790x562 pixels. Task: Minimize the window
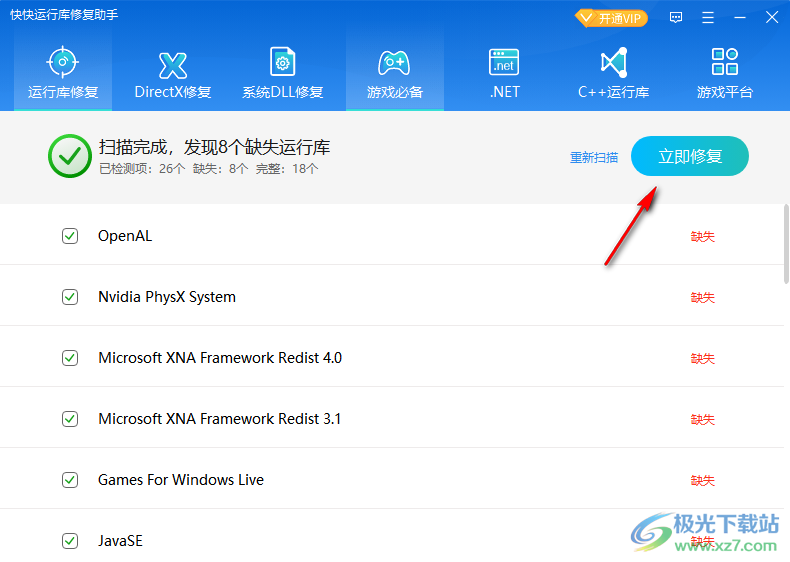pos(740,18)
